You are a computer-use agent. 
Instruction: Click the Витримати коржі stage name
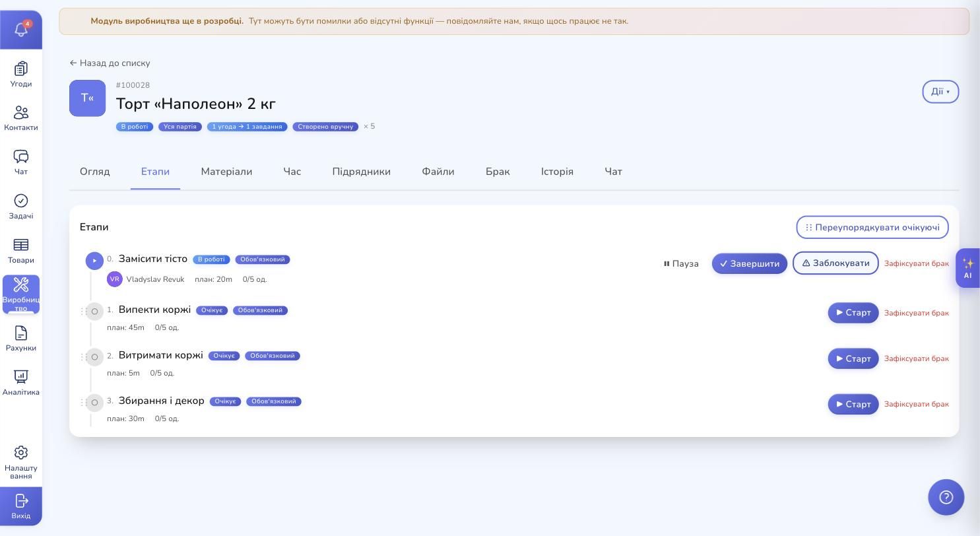point(161,355)
